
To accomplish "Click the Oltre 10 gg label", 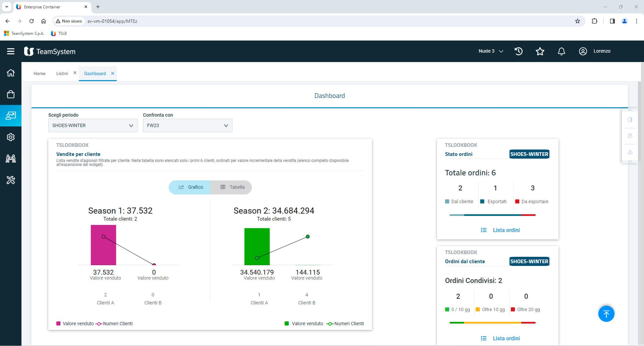I will coord(493,309).
